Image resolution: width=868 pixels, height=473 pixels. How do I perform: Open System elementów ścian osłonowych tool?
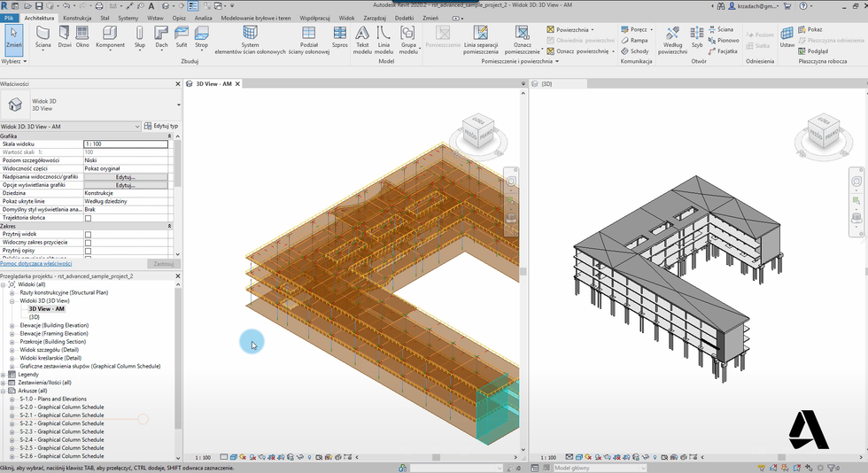(x=250, y=40)
